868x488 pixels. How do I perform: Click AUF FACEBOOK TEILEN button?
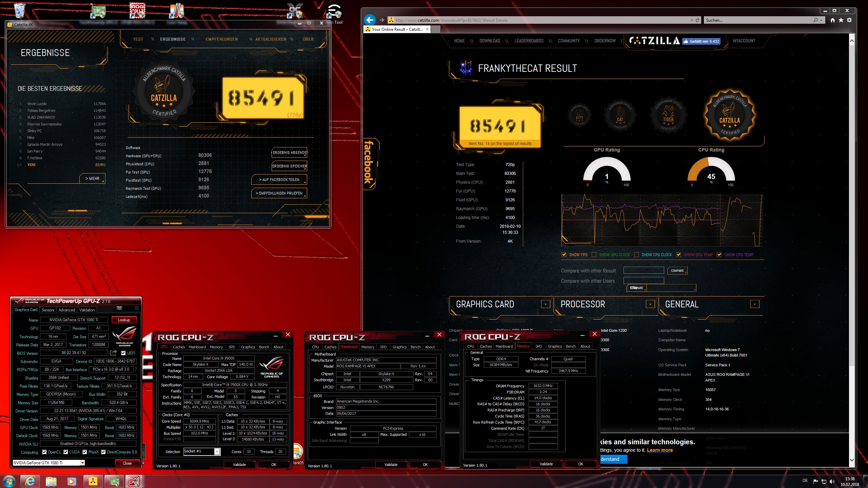(x=279, y=180)
